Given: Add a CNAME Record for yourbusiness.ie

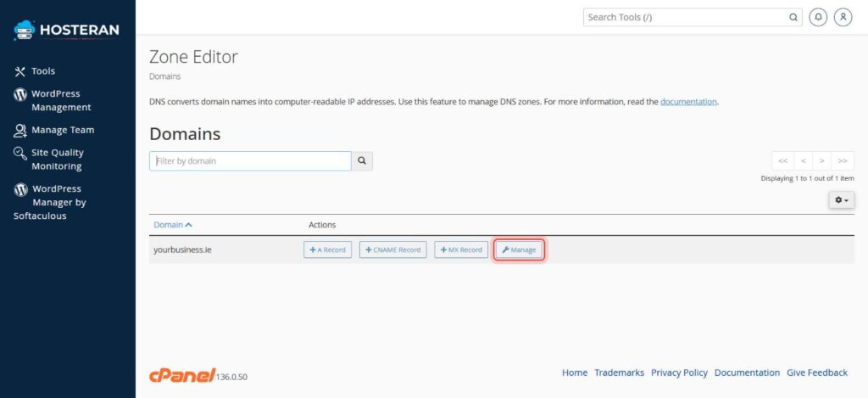Looking at the screenshot, I should [393, 249].
